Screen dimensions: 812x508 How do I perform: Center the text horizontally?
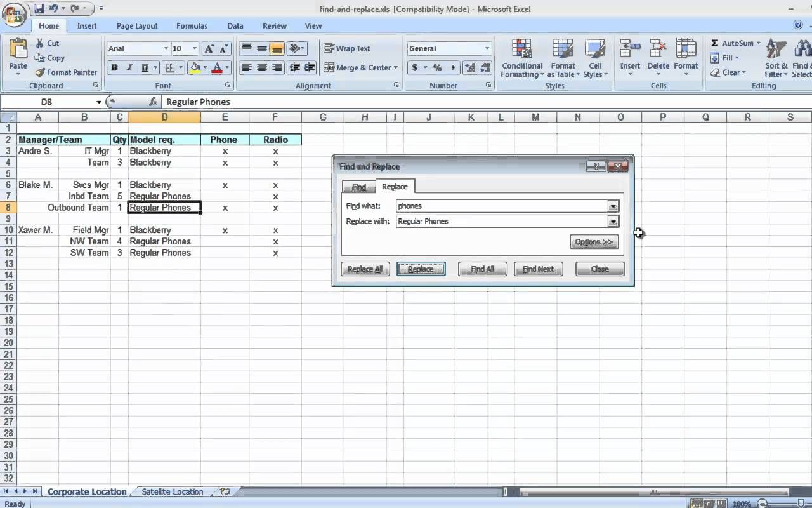[261, 67]
